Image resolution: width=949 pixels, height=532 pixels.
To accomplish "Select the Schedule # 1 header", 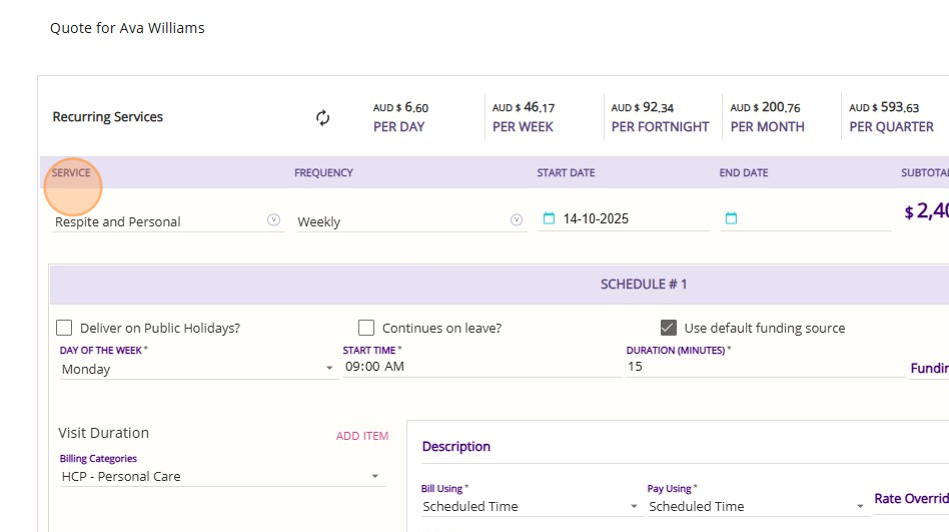I will tap(643, 284).
